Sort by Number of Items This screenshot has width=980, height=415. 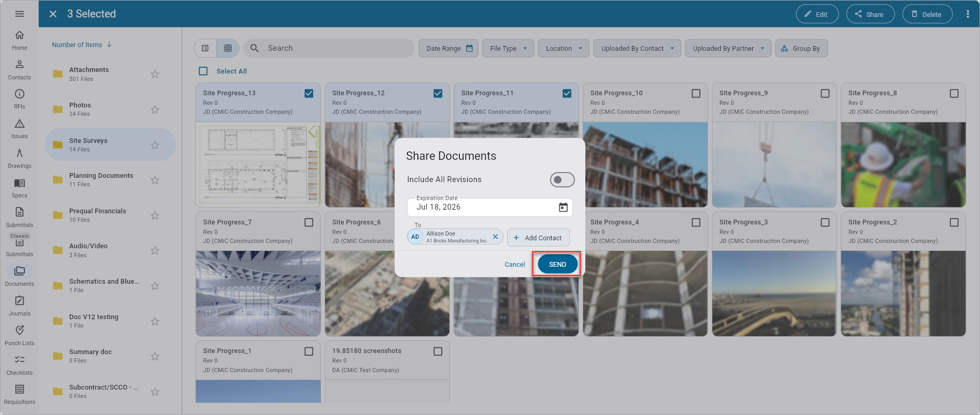pyautogui.click(x=82, y=44)
